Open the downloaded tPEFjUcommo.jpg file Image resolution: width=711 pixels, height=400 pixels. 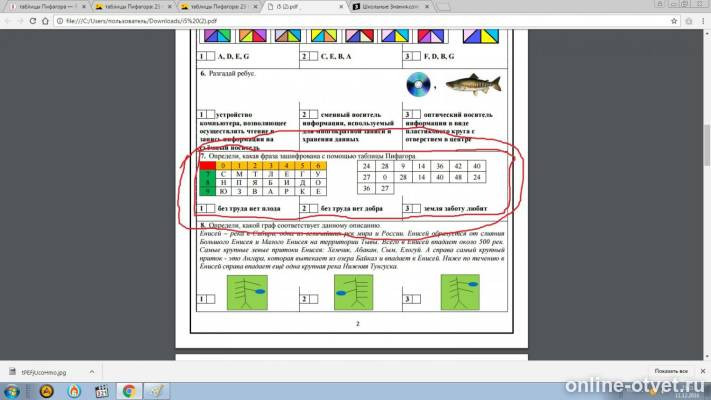(44, 372)
